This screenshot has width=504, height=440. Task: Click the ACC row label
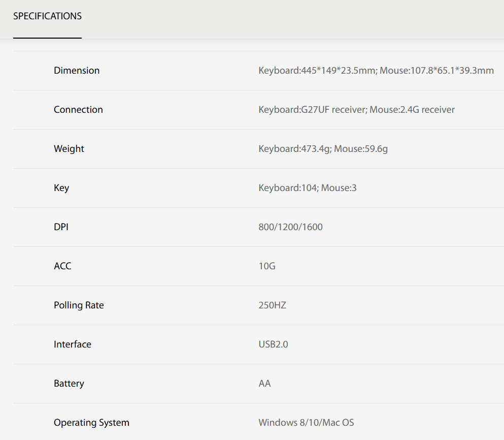62,266
